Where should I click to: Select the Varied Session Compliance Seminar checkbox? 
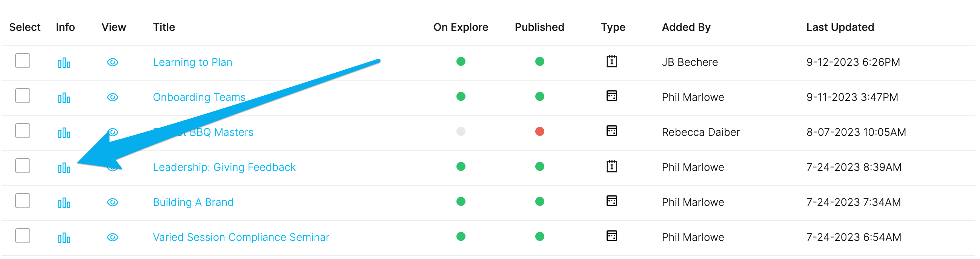[x=23, y=236]
